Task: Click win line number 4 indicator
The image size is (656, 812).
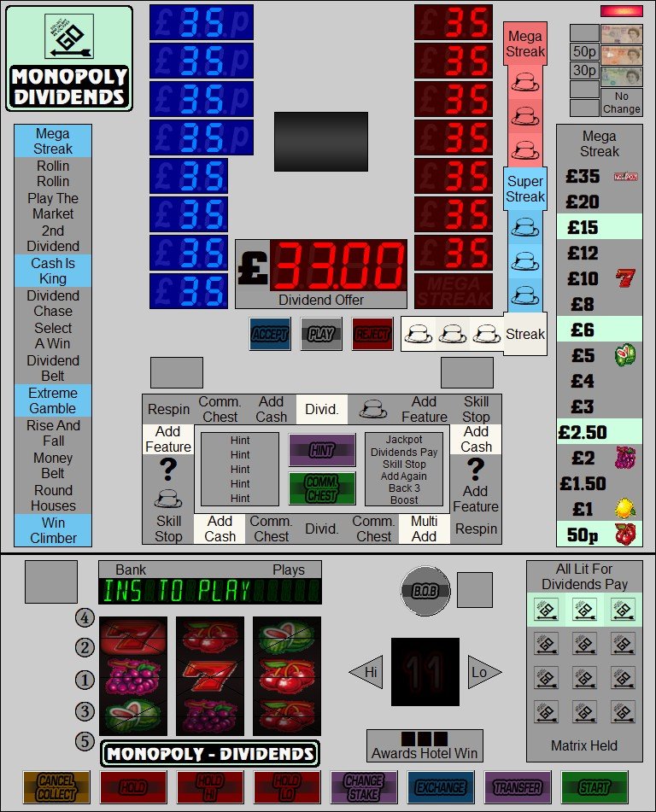Action: (x=85, y=617)
